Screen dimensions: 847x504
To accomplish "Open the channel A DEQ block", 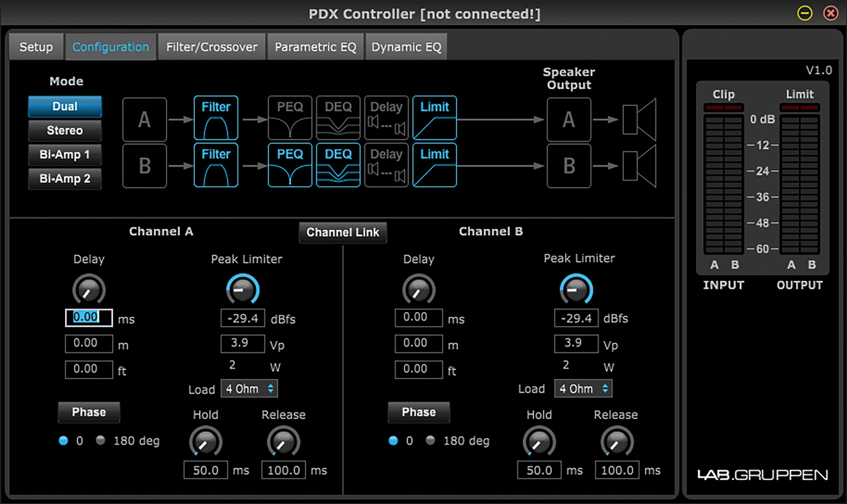I will click(x=338, y=119).
